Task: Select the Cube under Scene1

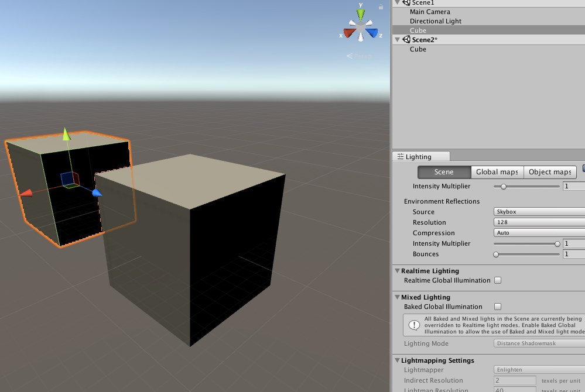Action: [x=418, y=30]
